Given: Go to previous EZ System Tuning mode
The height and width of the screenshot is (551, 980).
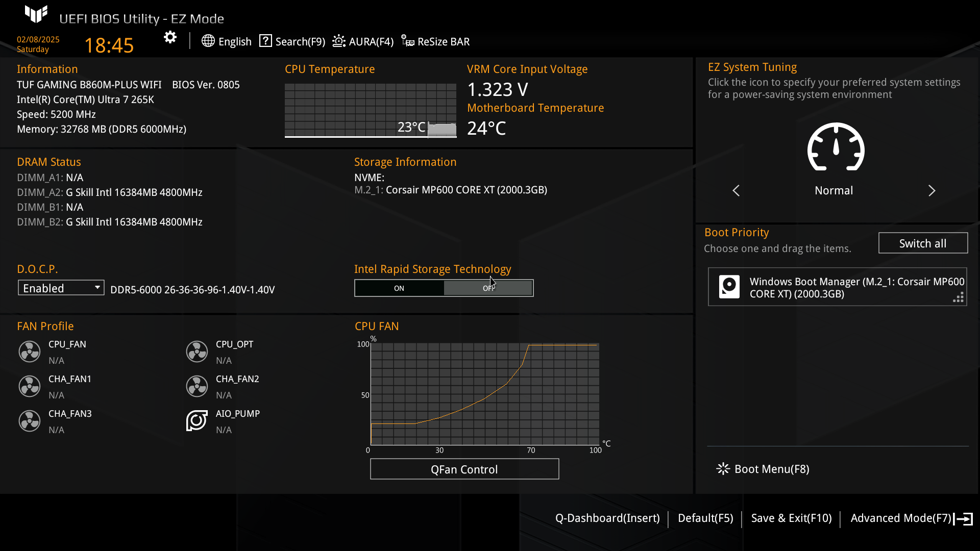Looking at the screenshot, I should point(736,190).
